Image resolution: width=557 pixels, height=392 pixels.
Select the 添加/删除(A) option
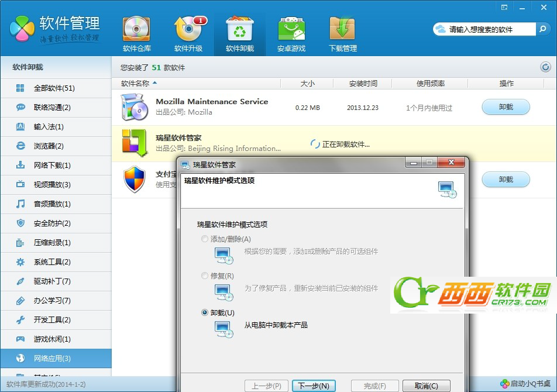pos(205,239)
